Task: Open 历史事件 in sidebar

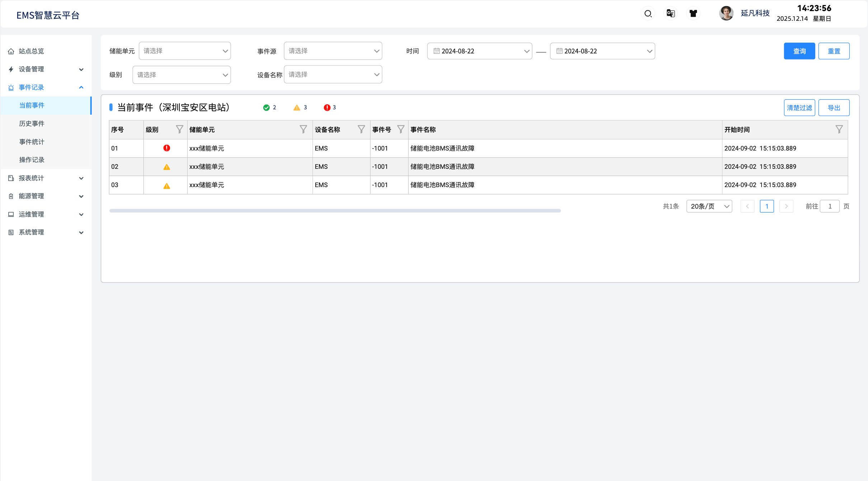Action: click(32, 124)
